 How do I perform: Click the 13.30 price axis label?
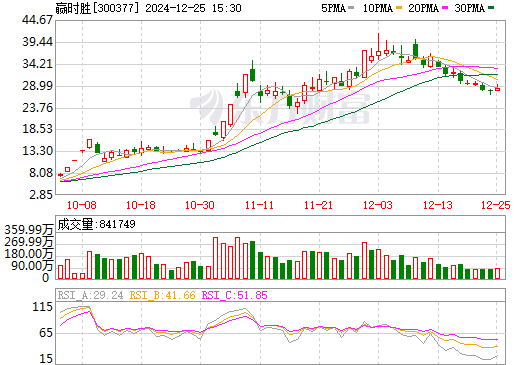coord(37,151)
